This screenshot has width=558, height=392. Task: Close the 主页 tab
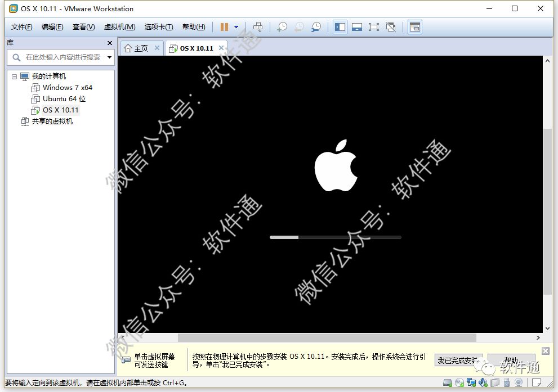click(x=157, y=48)
